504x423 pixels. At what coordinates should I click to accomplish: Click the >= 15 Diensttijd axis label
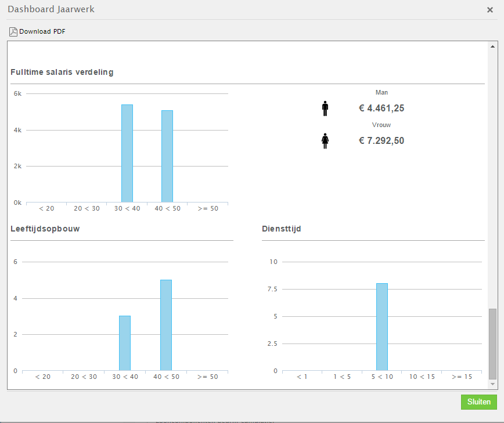(462, 377)
